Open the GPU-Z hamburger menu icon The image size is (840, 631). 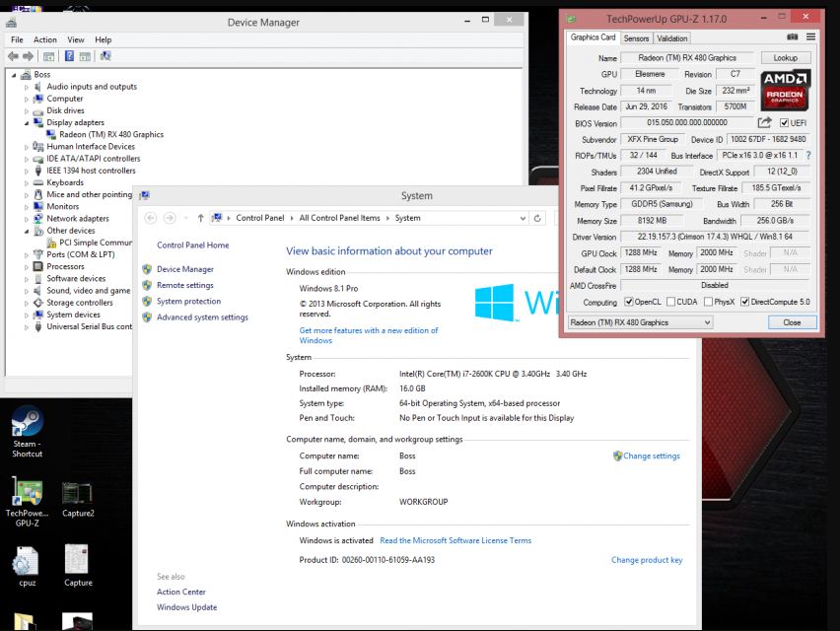pos(810,36)
